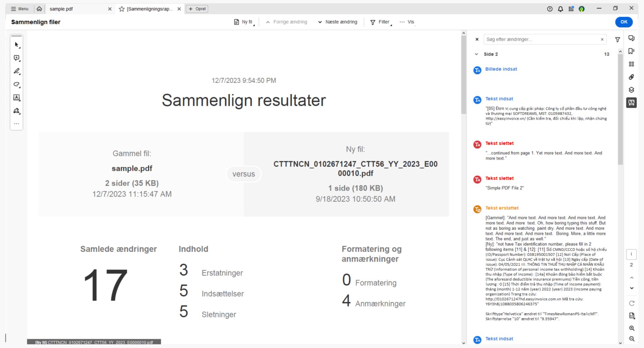Rotate the page view

pos(632,303)
